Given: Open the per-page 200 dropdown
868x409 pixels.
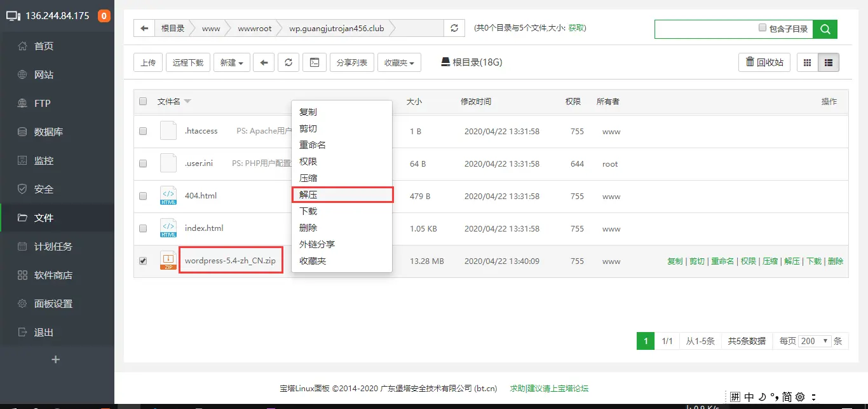Looking at the screenshot, I should [815, 341].
